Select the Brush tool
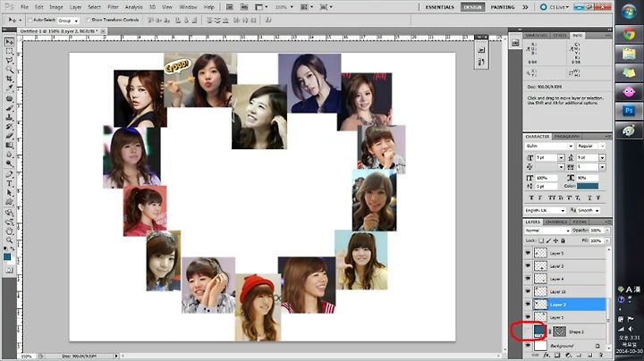This screenshot has height=361, width=644. (9, 108)
